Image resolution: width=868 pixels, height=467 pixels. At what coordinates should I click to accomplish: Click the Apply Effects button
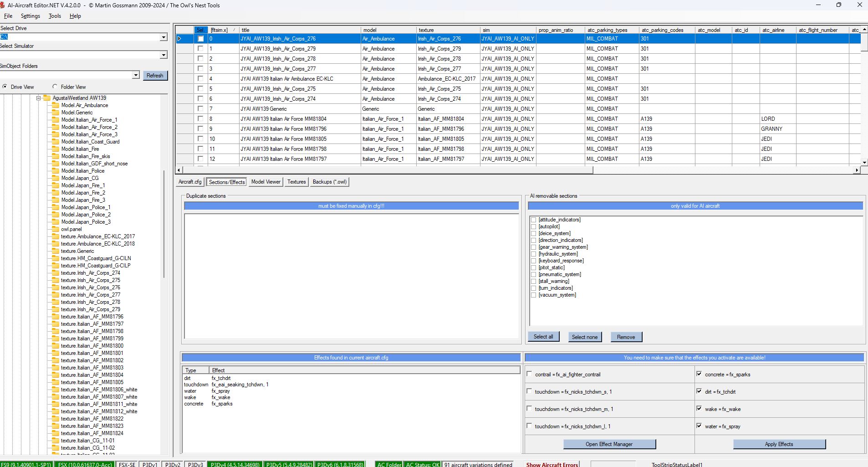pyautogui.click(x=779, y=444)
